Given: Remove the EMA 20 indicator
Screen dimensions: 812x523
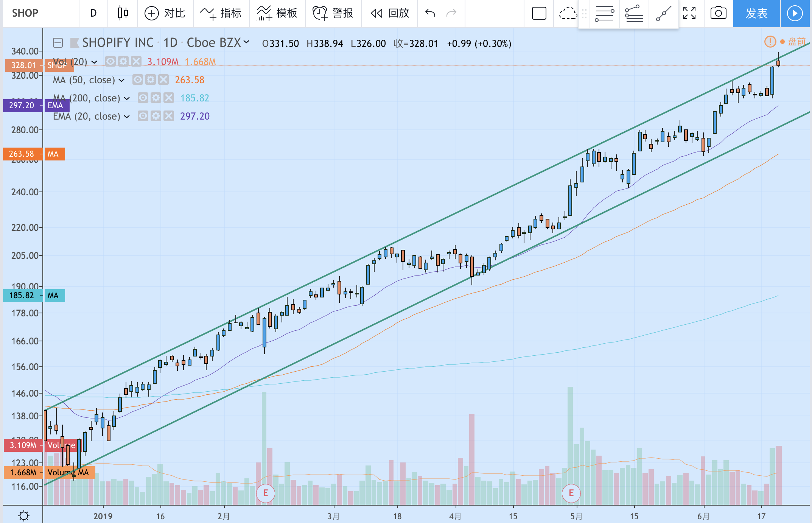Looking at the screenshot, I should pyautogui.click(x=169, y=116).
